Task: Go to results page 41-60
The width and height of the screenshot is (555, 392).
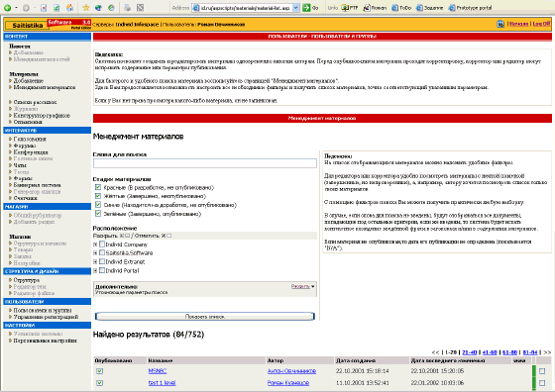Action: [x=490, y=352]
